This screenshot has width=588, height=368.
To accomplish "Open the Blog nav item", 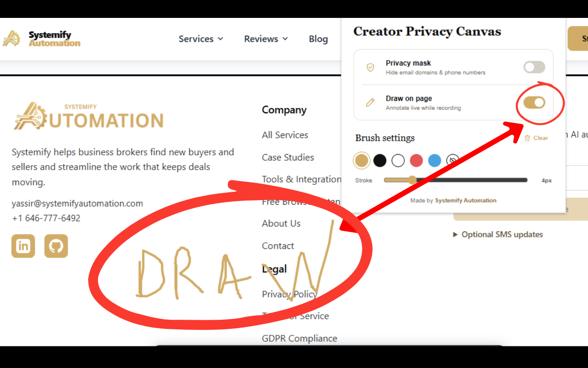I will [x=318, y=39].
